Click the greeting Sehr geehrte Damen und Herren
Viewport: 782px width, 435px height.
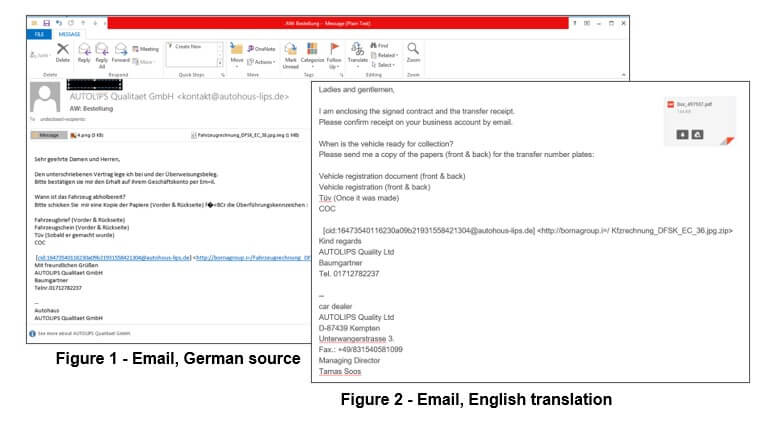77,160
